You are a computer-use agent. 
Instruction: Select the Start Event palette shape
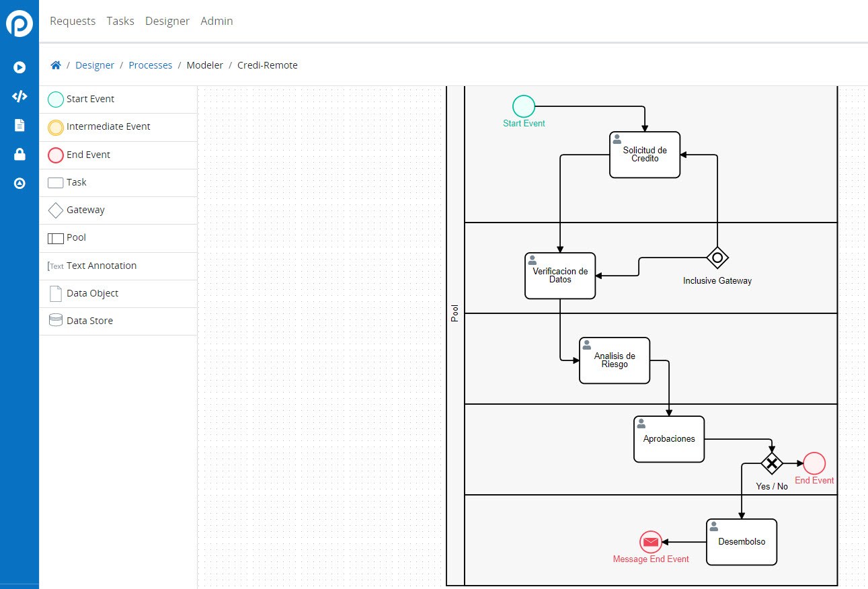(x=56, y=100)
